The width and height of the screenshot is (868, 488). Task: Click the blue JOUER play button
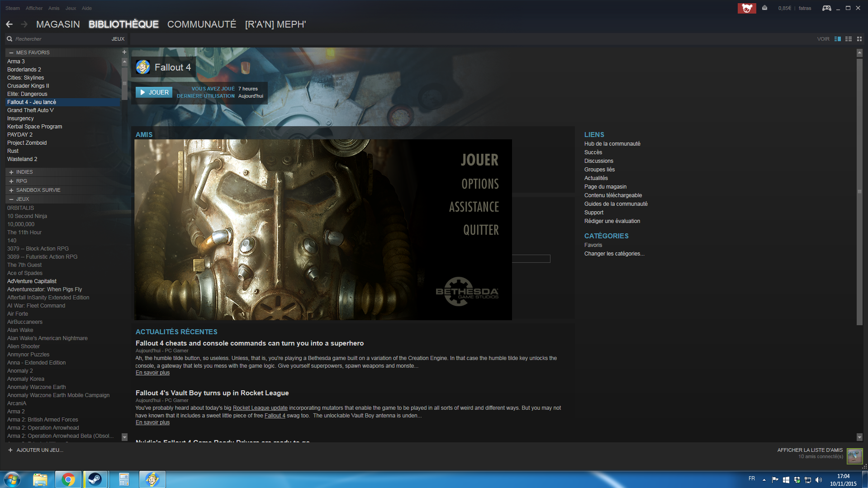[154, 92]
